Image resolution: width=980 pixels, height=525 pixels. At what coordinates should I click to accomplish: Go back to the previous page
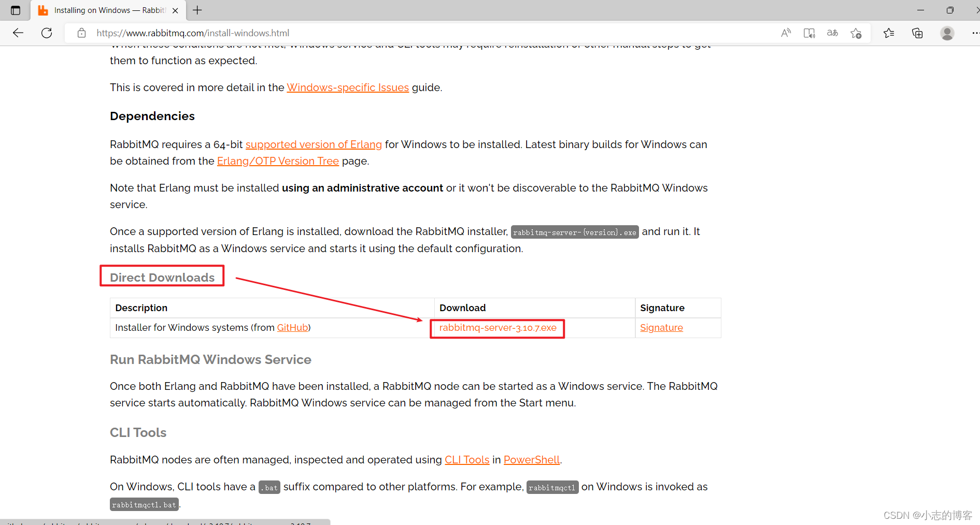point(18,33)
